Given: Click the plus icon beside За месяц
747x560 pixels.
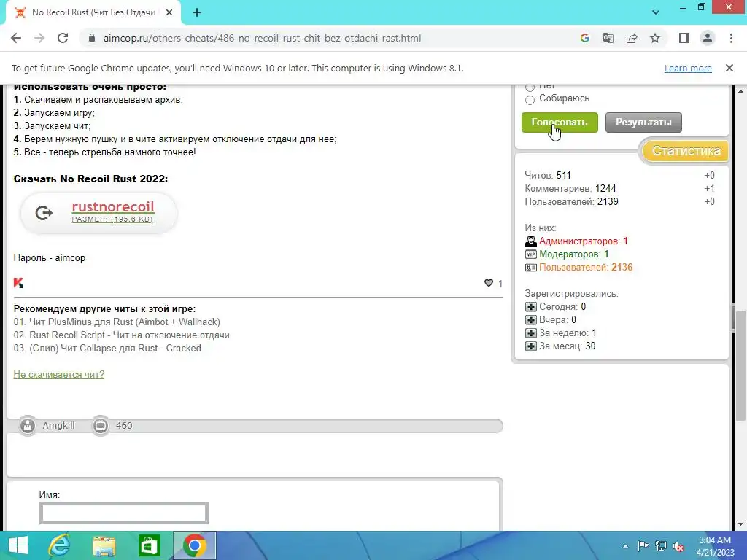Looking at the screenshot, I should pyautogui.click(x=531, y=346).
